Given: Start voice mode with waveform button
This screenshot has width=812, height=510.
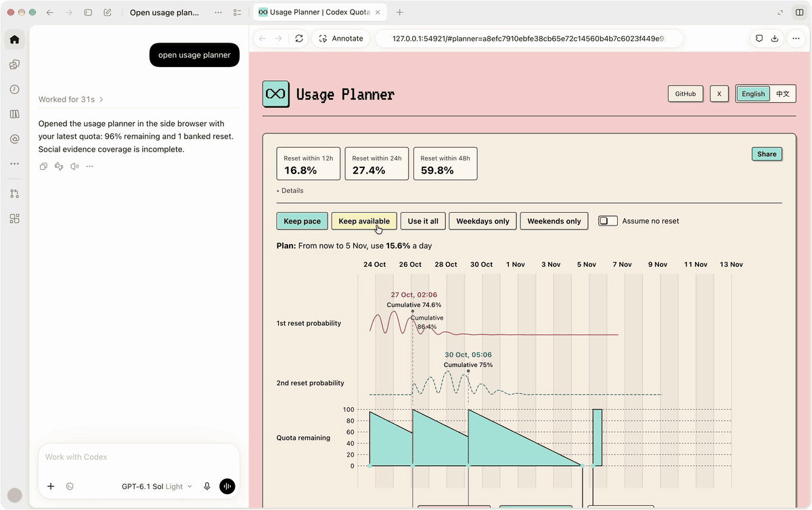Looking at the screenshot, I should [x=227, y=486].
